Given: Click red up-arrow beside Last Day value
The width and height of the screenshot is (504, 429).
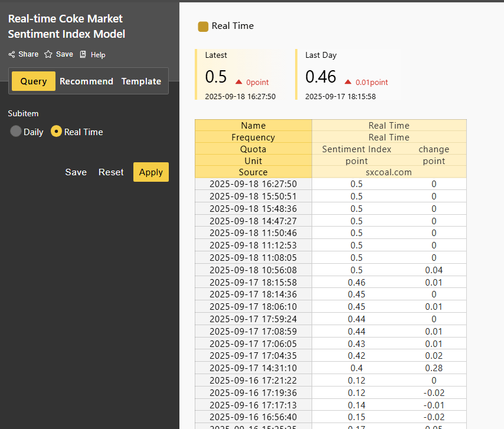Looking at the screenshot, I should [348, 82].
